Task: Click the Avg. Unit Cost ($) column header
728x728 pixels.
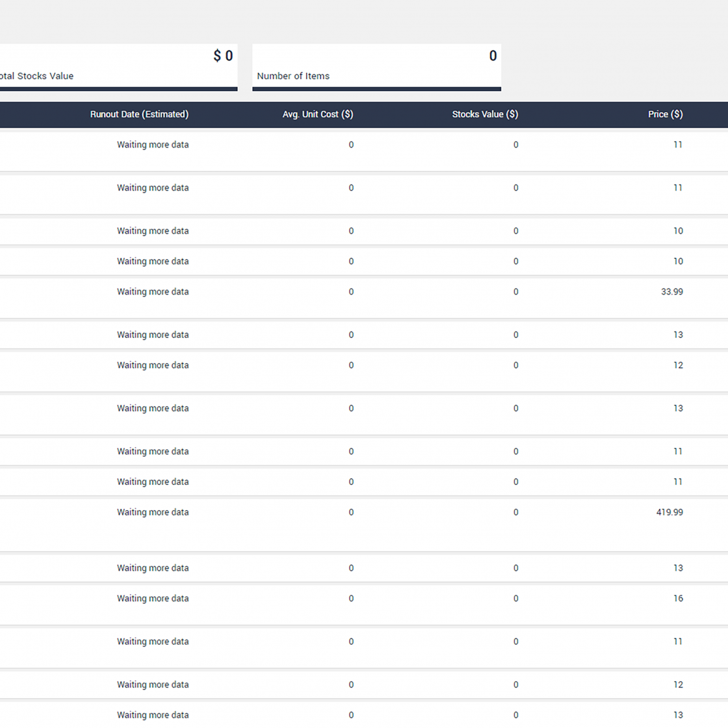Action: [x=318, y=114]
